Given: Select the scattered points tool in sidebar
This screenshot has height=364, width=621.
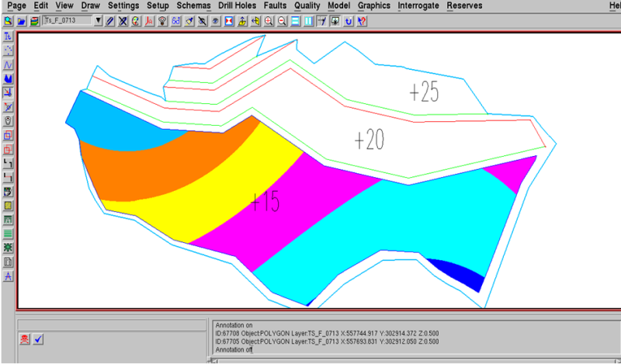Looking at the screenshot, I should pyautogui.click(x=8, y=50).
